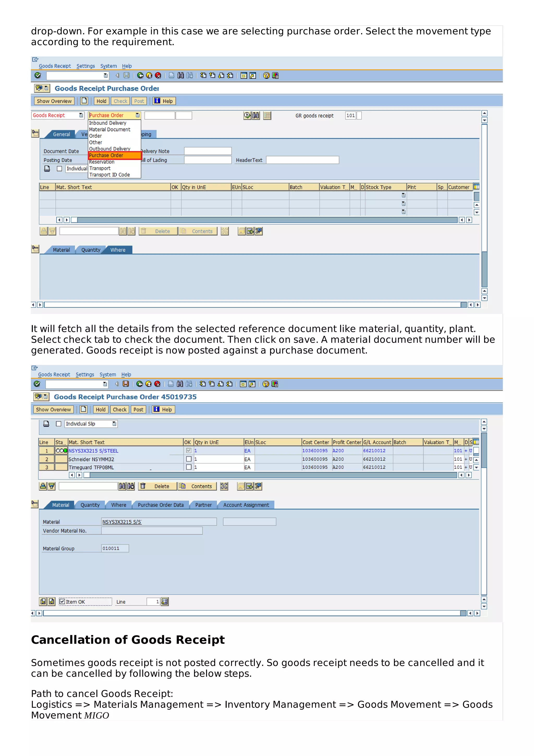The height and width of the screenshot is (756, 534).
Task: Toggle the Item OK checkbox
Action: (x=62, y=602)
